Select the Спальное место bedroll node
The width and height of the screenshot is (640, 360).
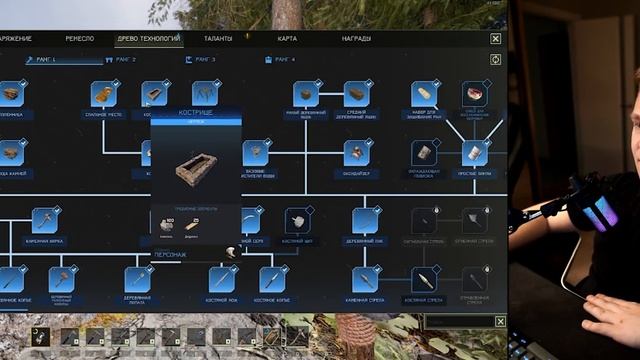pos(103,94)
